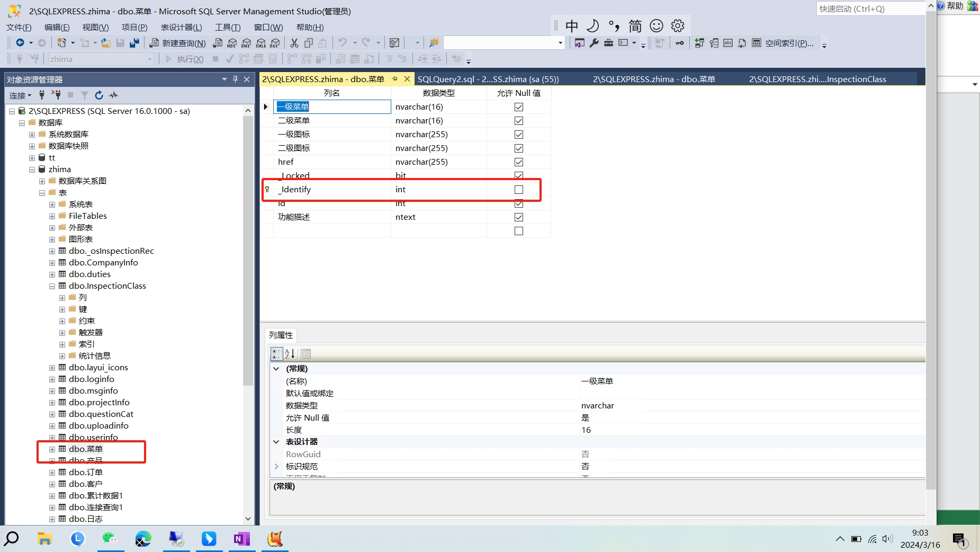Expand the tt database node

32,158
